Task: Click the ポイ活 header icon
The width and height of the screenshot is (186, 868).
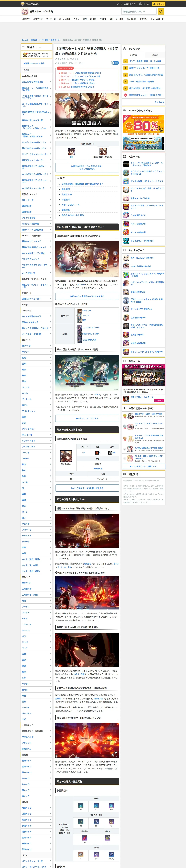Action: pos(144,4)
